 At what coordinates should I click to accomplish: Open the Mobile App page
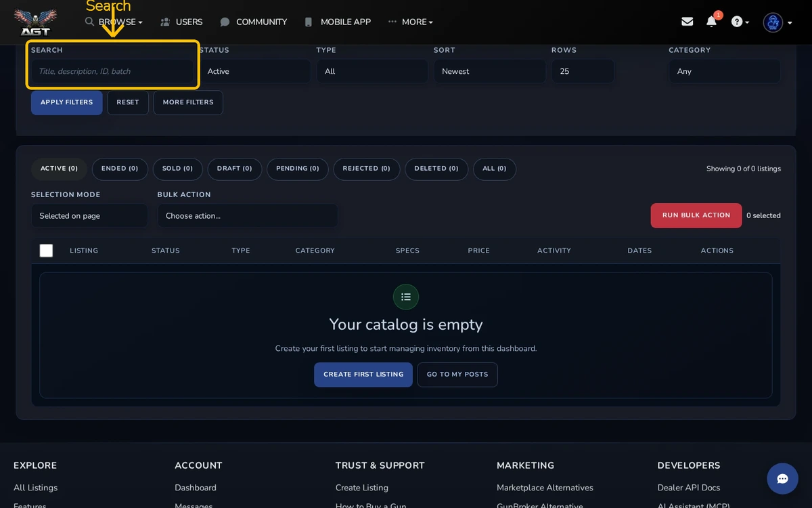(x=338, y=22)
